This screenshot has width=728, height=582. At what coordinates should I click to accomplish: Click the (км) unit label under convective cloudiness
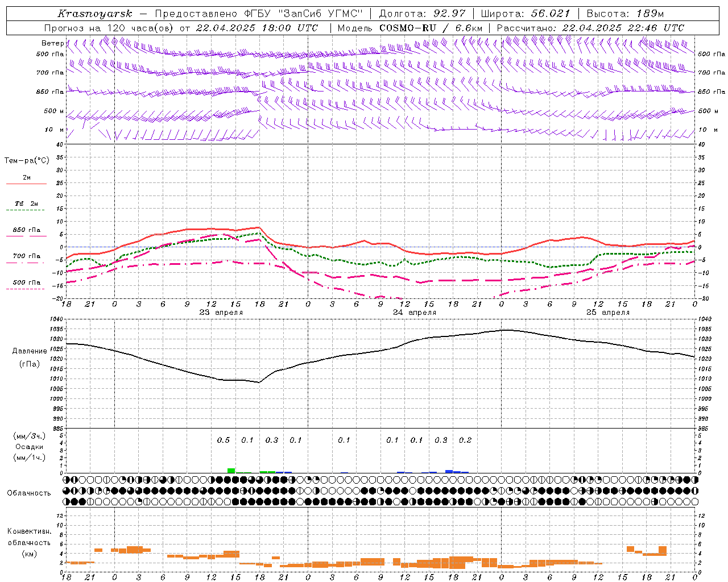(x=29, y=554)
